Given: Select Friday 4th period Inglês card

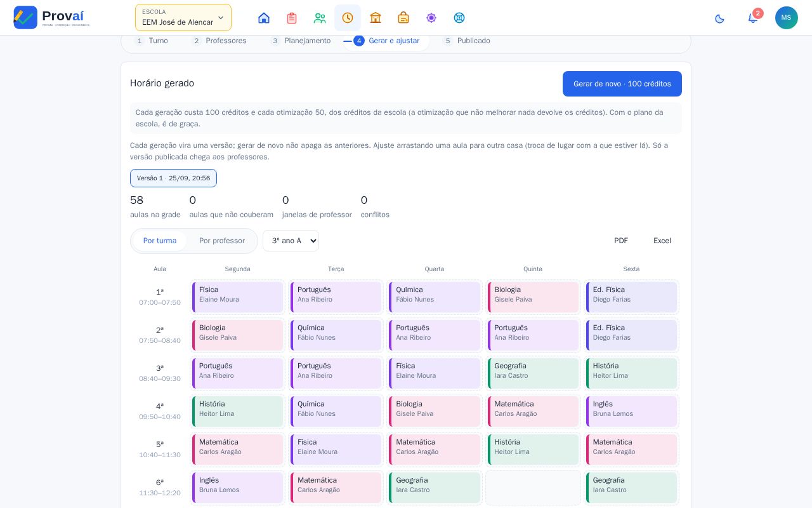Looking at the screenshot, I should 632,411.
